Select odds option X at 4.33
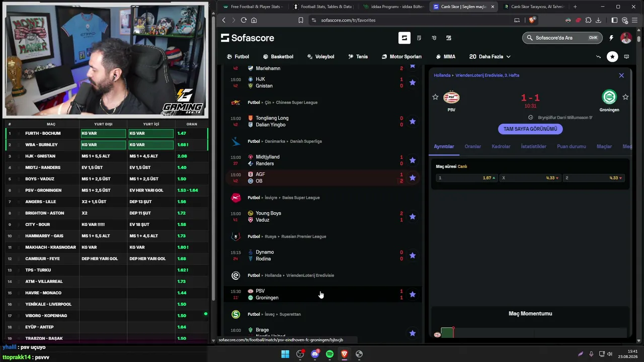Image resolution: width=644 pixels, height=362 pixels. (530, 178)
